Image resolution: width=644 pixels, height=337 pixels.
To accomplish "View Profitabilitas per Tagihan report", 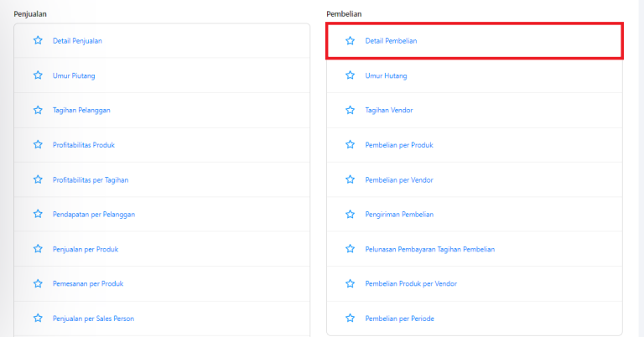I will coord(91,179).
